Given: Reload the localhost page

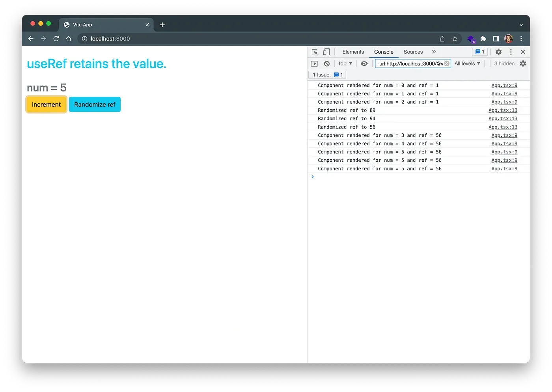Looking at the screenshot, I should (x=56, y=39).
